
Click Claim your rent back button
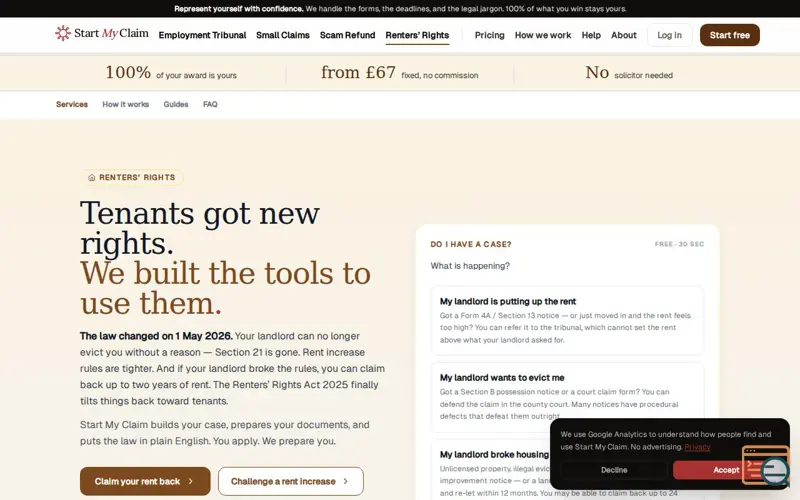[x=145, y=481]
